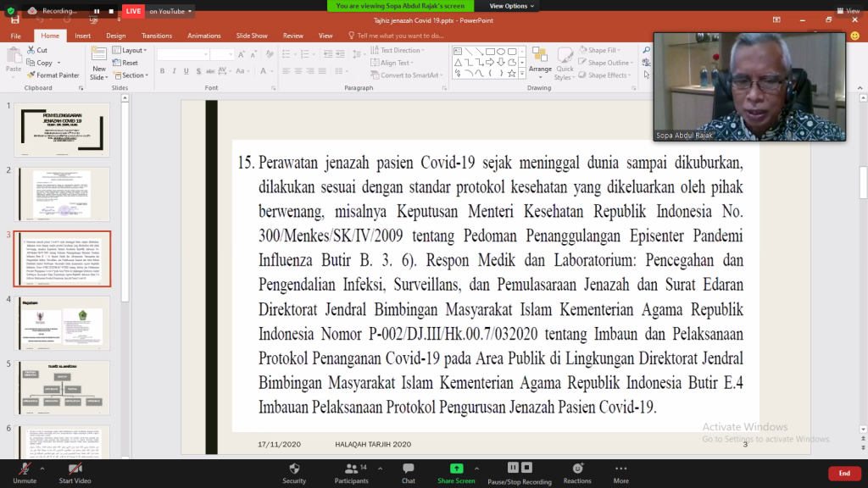This screenshot has width=868, height=488.
Task: Open the Align Text dropdown
Action: click(392, 63)
